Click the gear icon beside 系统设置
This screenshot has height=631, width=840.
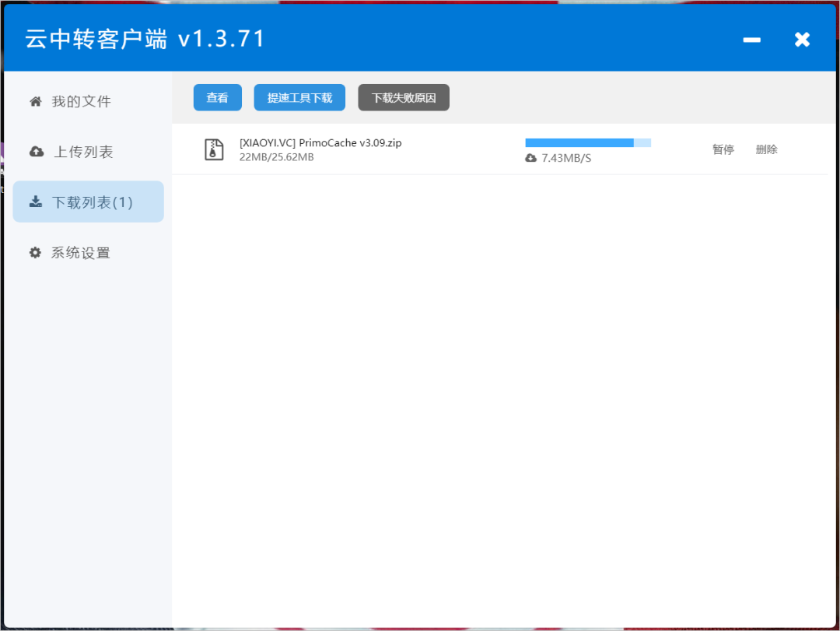tap(35, 253)
